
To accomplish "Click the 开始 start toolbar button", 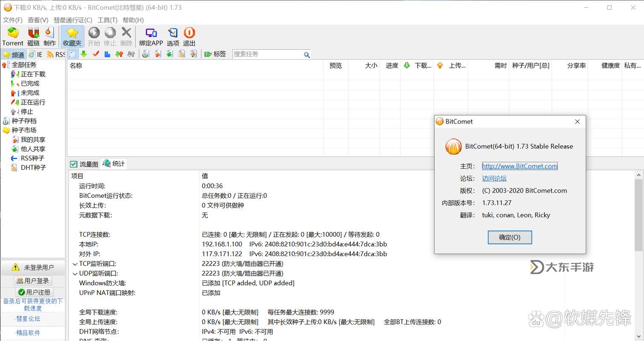I will tap(94, 37).
